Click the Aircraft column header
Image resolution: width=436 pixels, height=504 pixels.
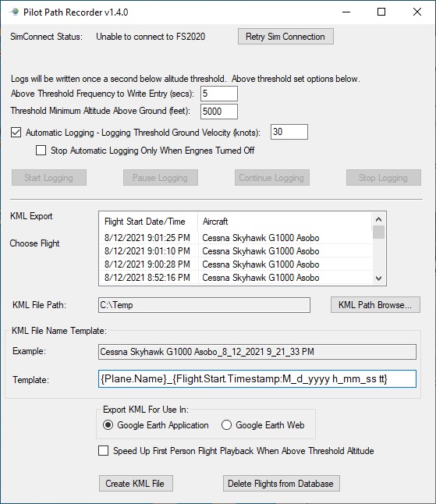click(x=285, y=221)
